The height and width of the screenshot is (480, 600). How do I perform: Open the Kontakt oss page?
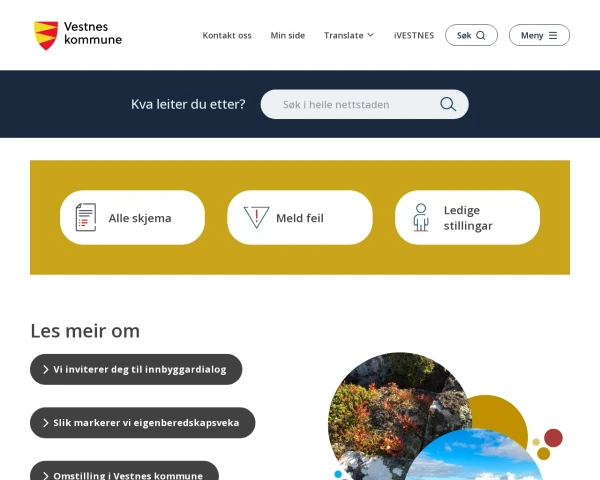227,35
